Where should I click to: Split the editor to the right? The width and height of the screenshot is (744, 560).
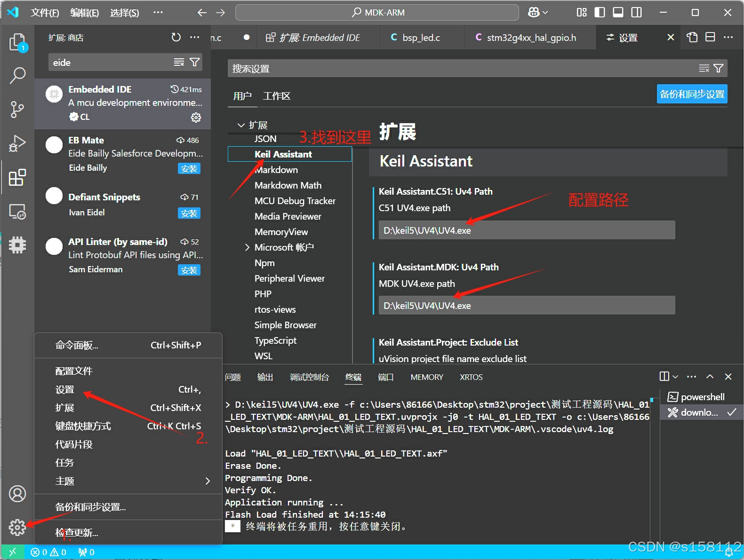(710, 37)
